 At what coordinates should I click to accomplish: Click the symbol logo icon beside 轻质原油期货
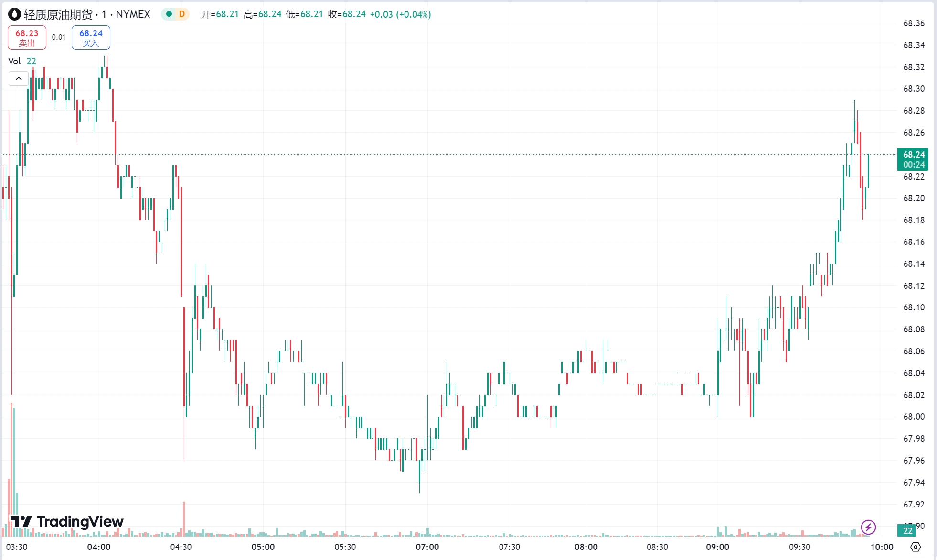pyautogui.click(x=14, y=14)
